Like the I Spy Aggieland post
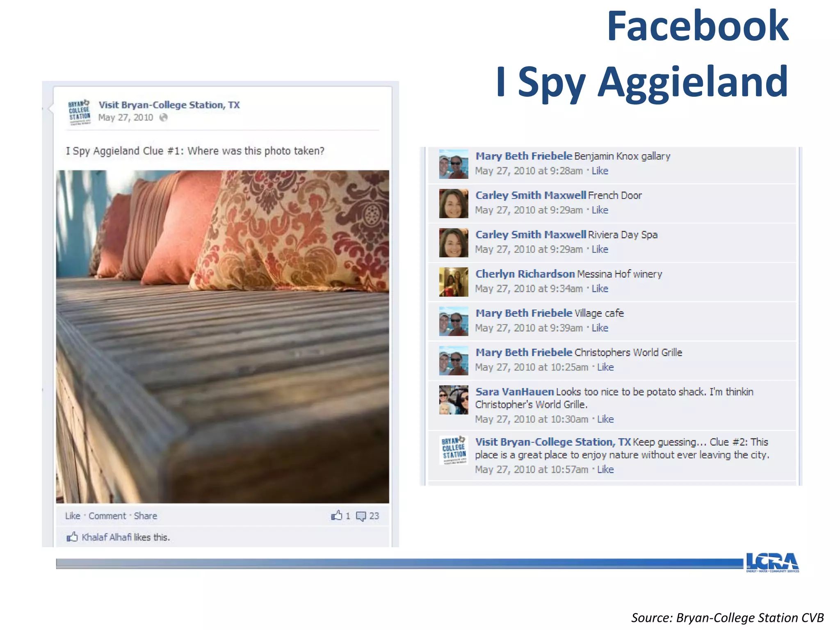The image size is (840, 630). click(x=73, y=516)
